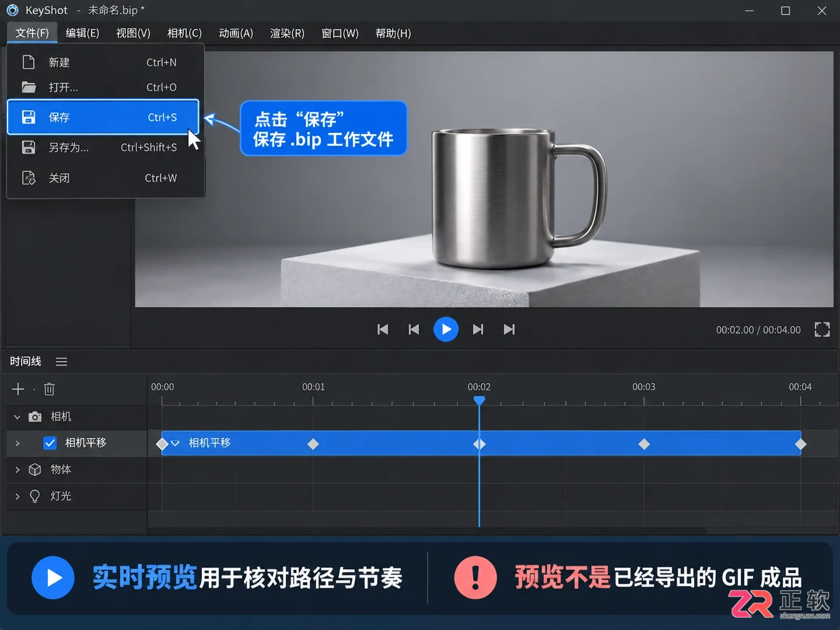The height and width of the screenshot is (630, 840).
Task: Expand the 相机平移 track row
Action: pyautogui.click(x=17, y=443)
